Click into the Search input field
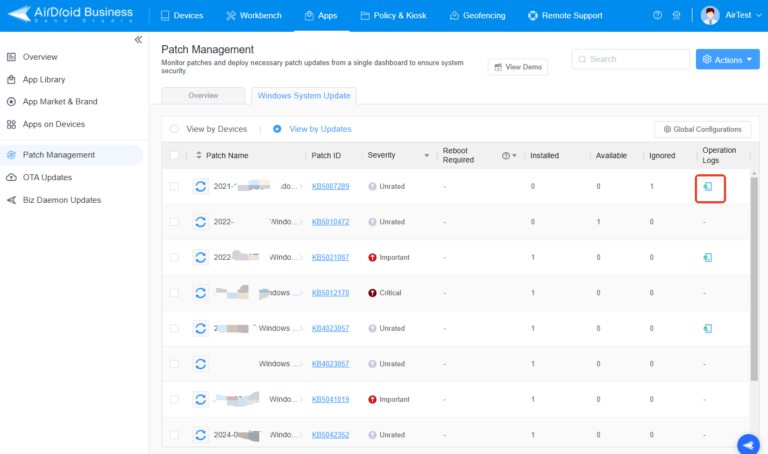 click(630, 60)
